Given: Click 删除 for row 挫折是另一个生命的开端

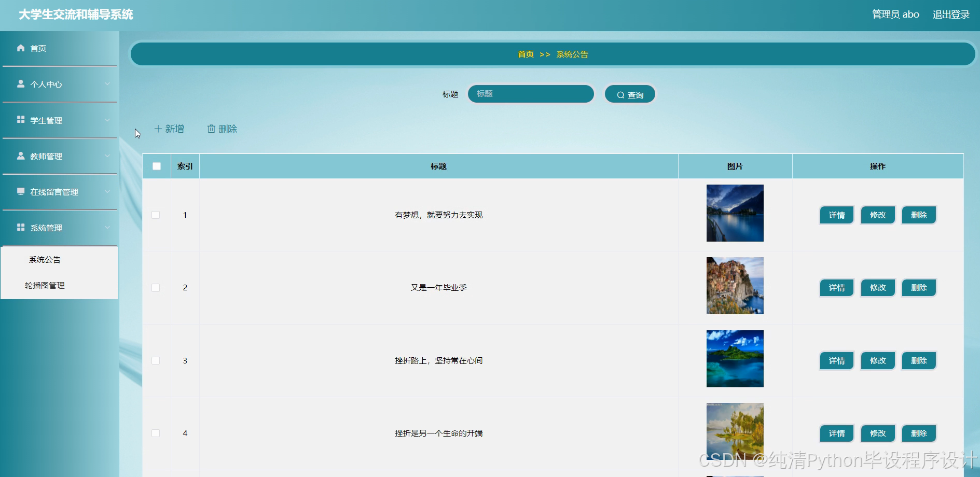Looking at the screenshot, I should pyautogui.click(x=919, y=433).
